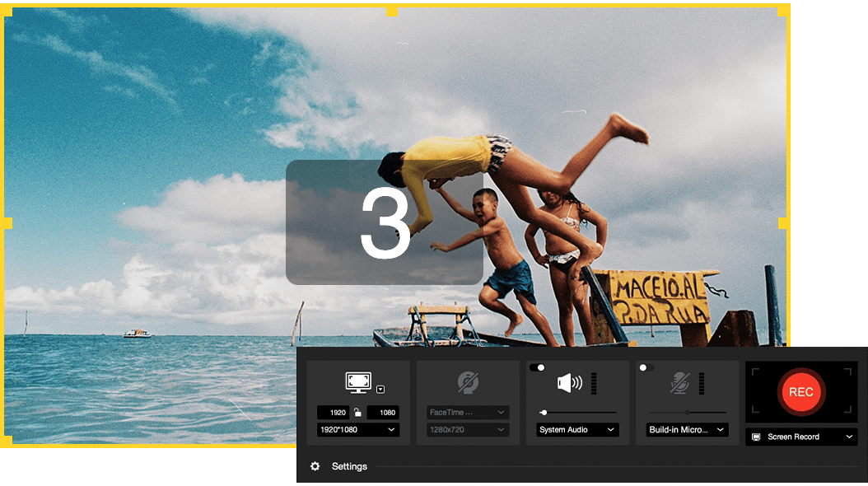Click the Settings gear icon
The image size is (868, 486).
point(315,466)
